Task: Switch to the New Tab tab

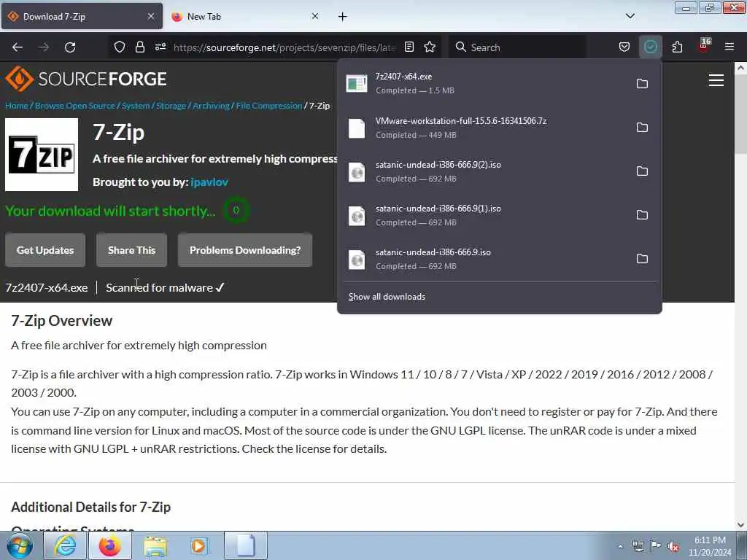Action: (245, 16)
